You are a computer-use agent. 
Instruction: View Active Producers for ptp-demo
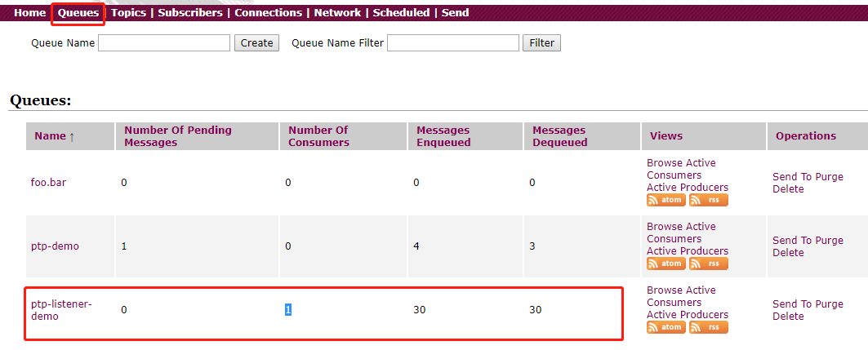[687, 251]
